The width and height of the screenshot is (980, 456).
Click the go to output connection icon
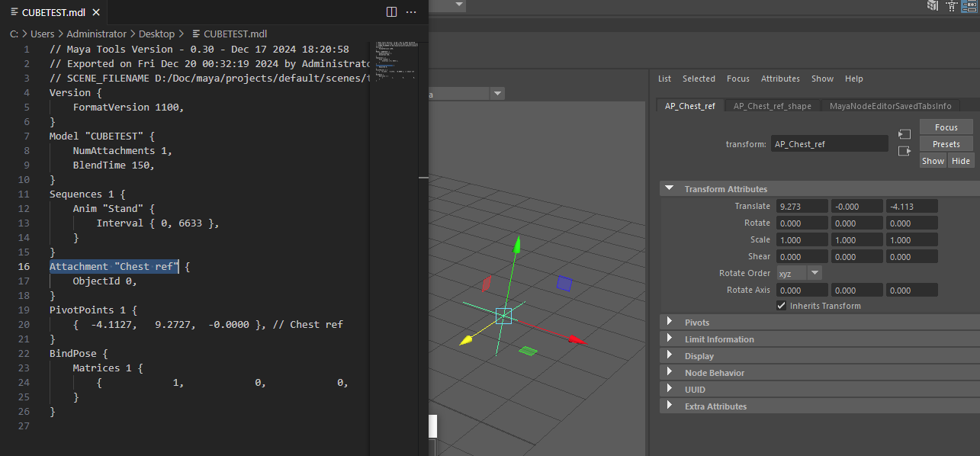[904, 151]
